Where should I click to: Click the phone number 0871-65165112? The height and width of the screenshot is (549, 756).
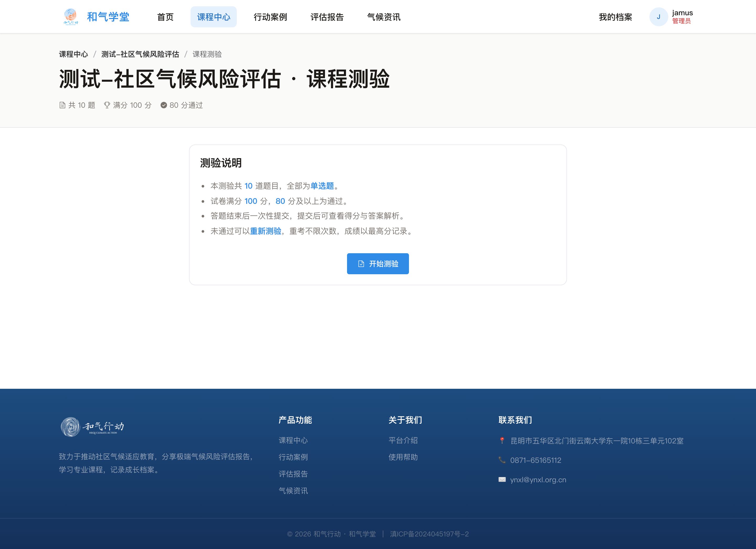point(536,460)
